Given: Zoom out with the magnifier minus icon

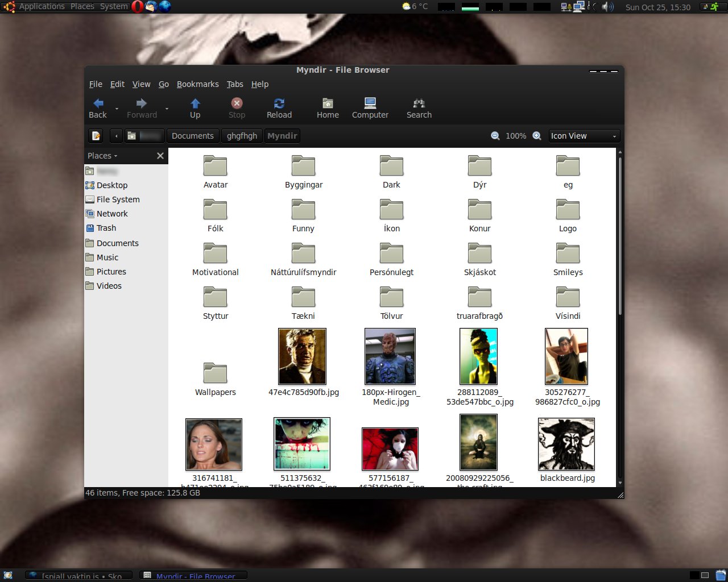Looking at the screenshot, I should 495,136.
